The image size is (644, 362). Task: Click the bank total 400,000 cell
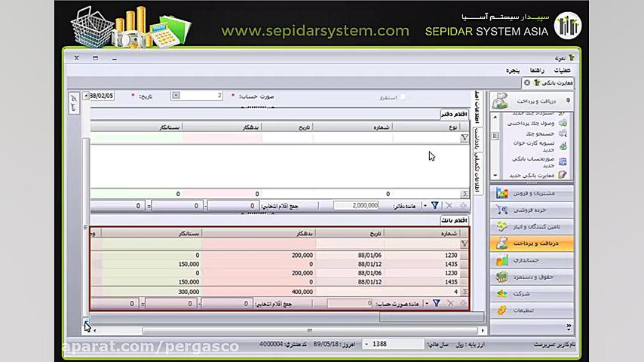click(259, 292)
